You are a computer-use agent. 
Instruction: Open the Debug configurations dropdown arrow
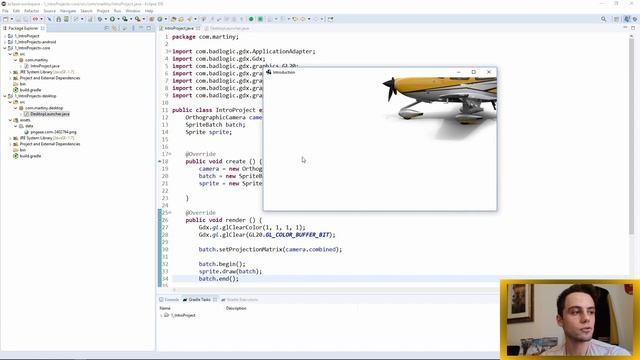(105, 19)
